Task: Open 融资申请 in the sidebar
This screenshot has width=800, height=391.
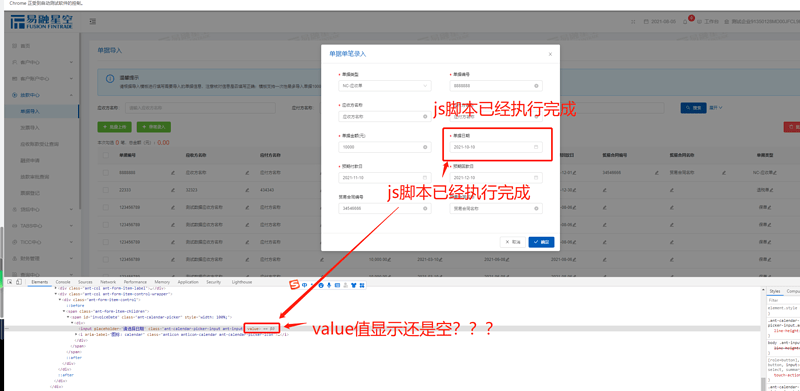Action: pyautogui.click(x=30, y=160)
